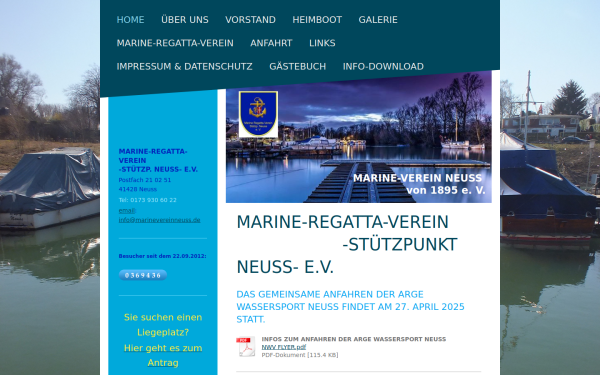Click the club crest anchor logo
Image resolution: width=600 pixels, height=375 pixels.
[x=258, y=114]
